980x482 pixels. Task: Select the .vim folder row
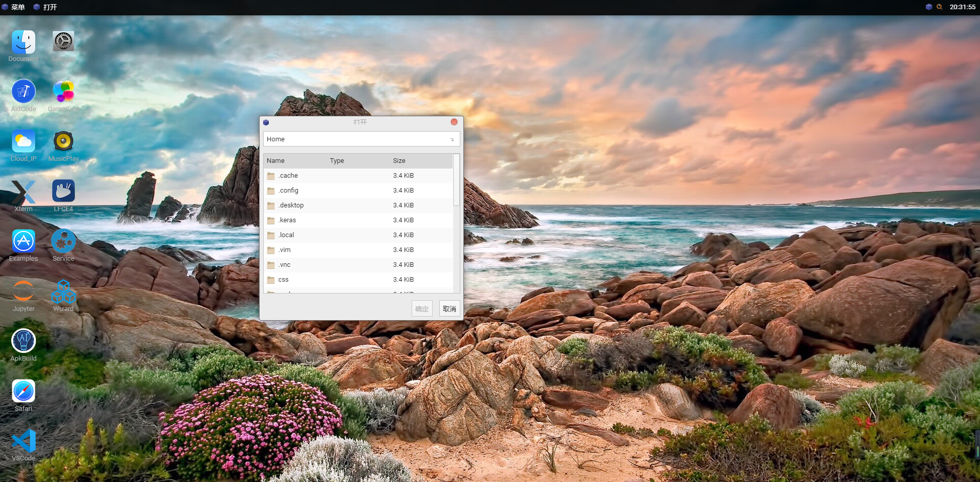click(x=358, y=250)
